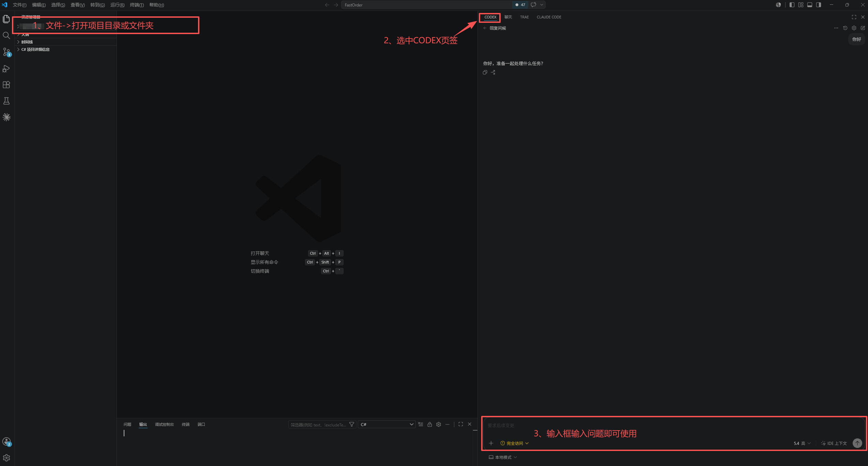868x466 pixels.
Task: Open the 文件(F) menu
Action: click(19, 5)
